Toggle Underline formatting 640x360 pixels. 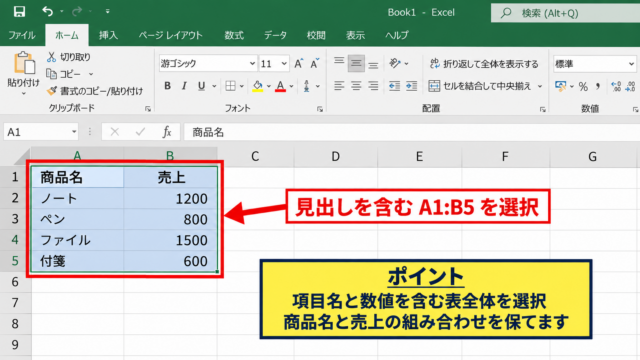click(x=201, y=86)
